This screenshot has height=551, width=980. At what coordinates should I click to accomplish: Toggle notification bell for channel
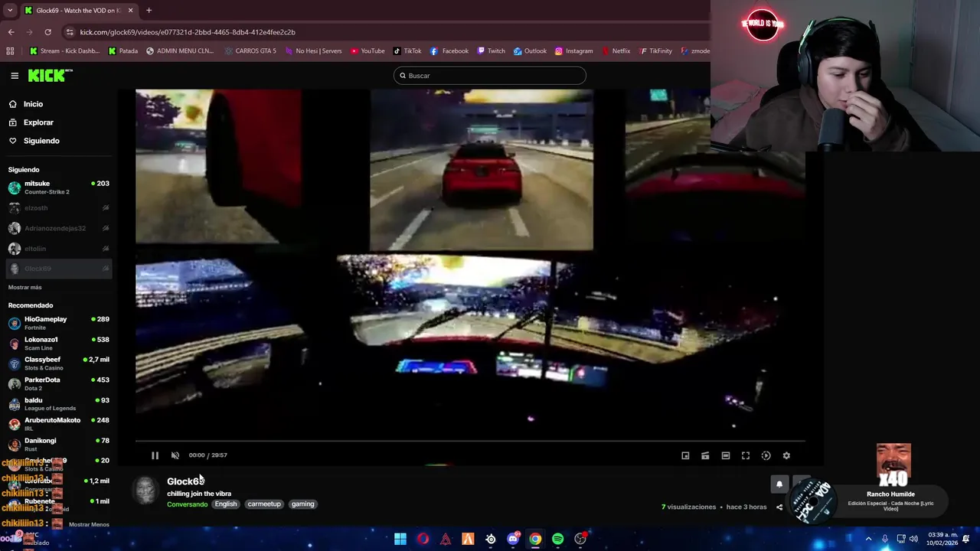click(x=779, y=484)
